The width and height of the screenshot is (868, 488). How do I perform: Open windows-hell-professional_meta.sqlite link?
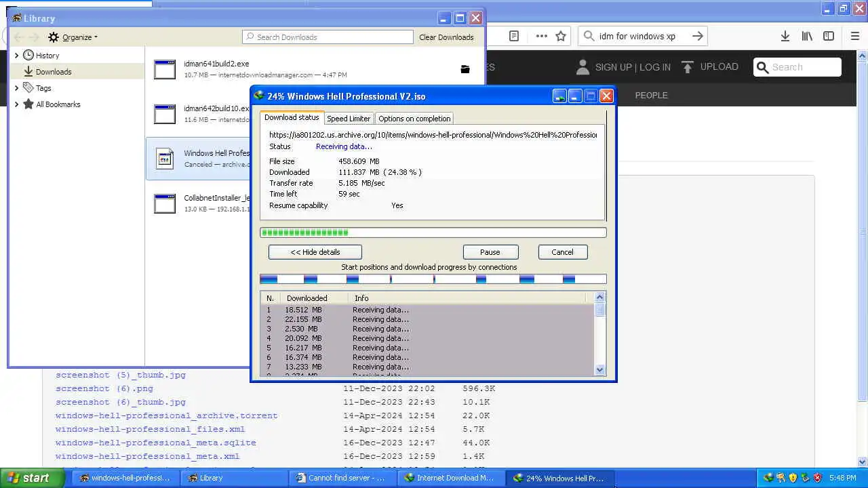[156, 443]
